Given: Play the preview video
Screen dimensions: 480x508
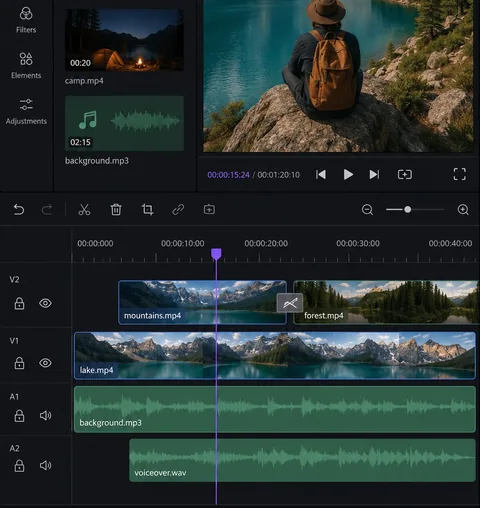Looking at the screenshot, I should coord(348,174).
